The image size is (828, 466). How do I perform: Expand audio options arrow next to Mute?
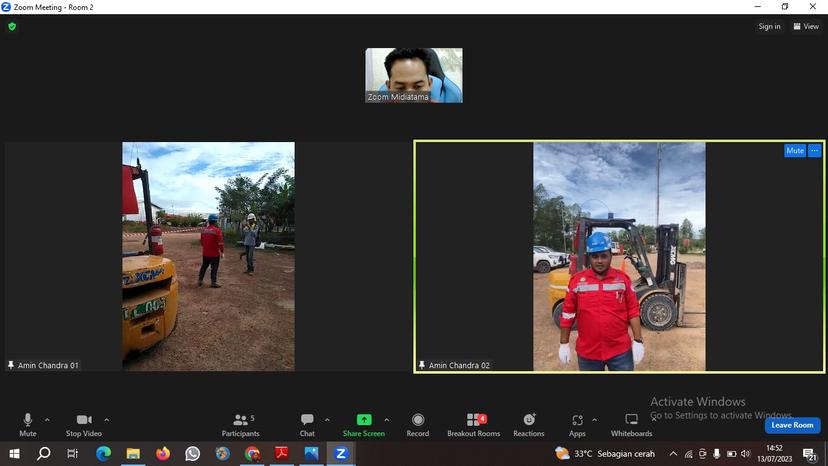pos(47,420)
